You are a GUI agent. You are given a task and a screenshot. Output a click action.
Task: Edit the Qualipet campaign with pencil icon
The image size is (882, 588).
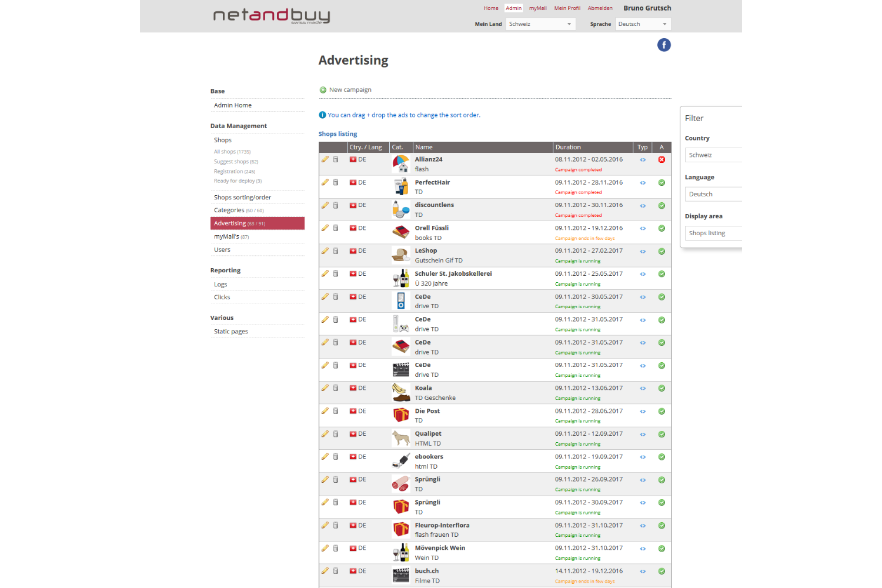click(325, 434)
